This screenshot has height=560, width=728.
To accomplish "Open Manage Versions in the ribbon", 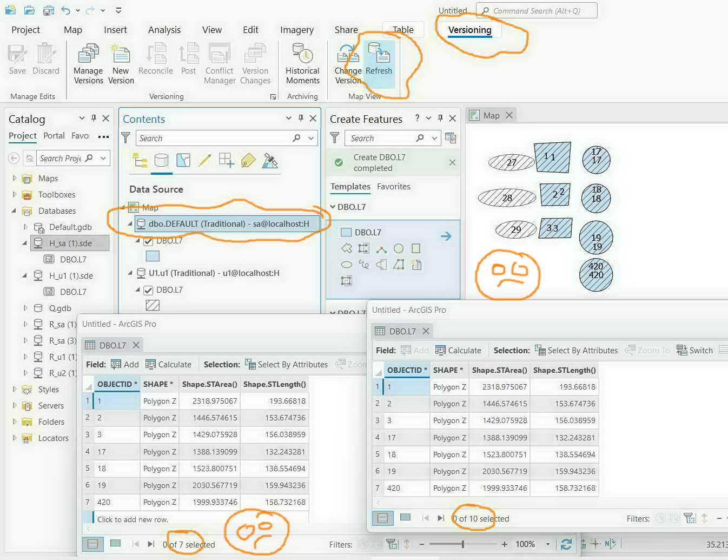I will tap(88, 64).
